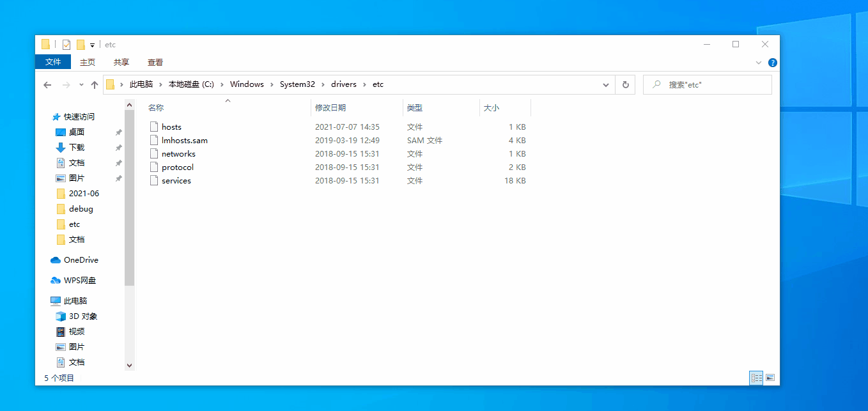
Task: Expand breadcrumb arrow after drivers
Action: 364,84
